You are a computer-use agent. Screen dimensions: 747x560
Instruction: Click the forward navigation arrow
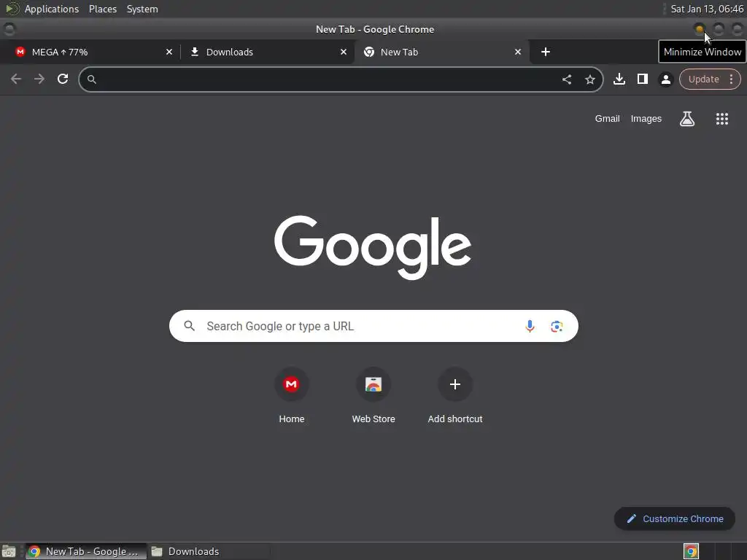click(x=39, y=79)
